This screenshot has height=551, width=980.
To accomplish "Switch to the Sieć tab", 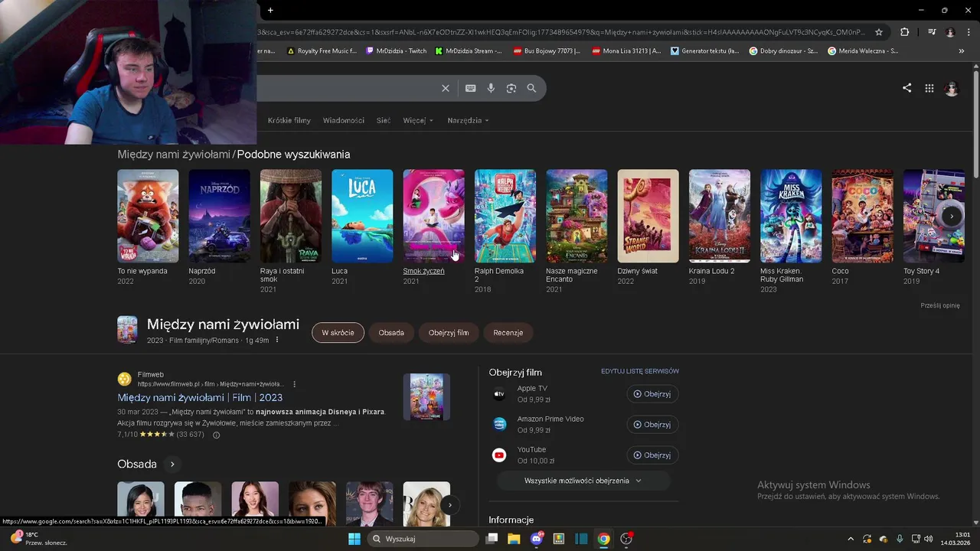I will (383, 120).
